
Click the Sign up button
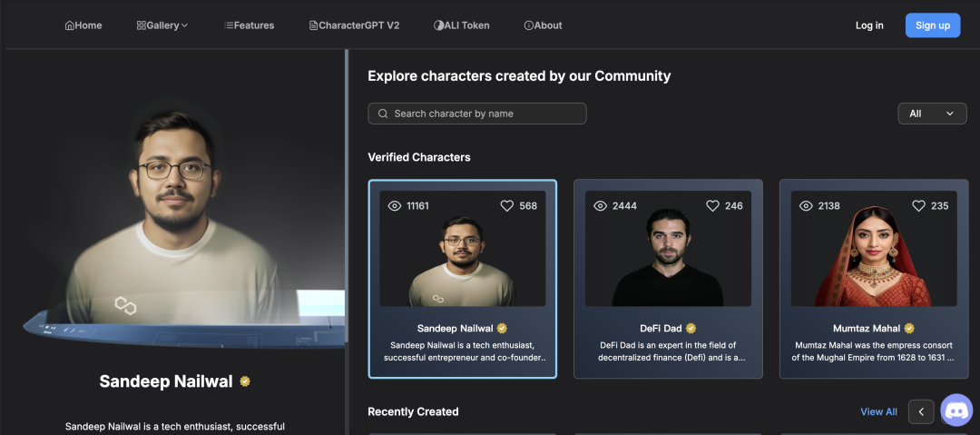pyautogui.click(x=933, y=25)
